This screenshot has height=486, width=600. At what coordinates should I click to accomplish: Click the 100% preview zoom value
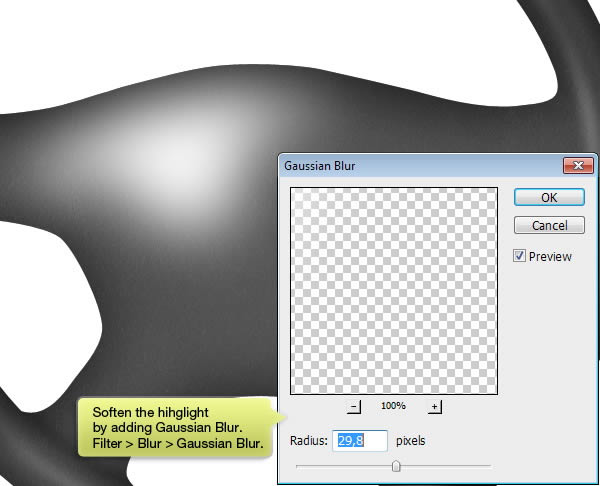pos(393,406)
